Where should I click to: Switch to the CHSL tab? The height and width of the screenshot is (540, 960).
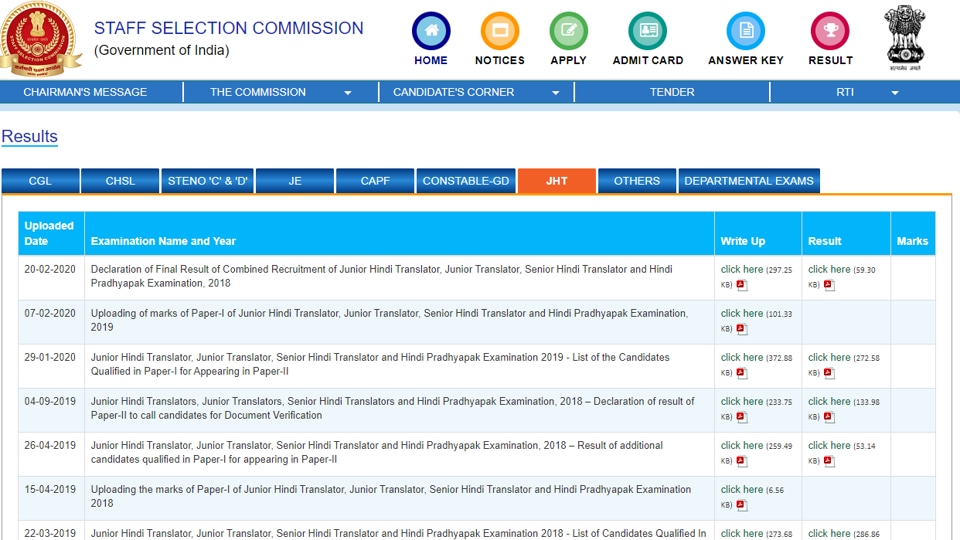click(x=120, y=181)
